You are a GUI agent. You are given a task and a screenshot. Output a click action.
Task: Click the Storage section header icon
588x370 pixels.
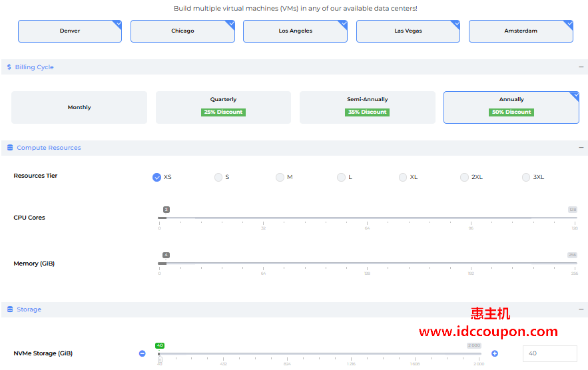pyautogui.click(x=10, y=309)
